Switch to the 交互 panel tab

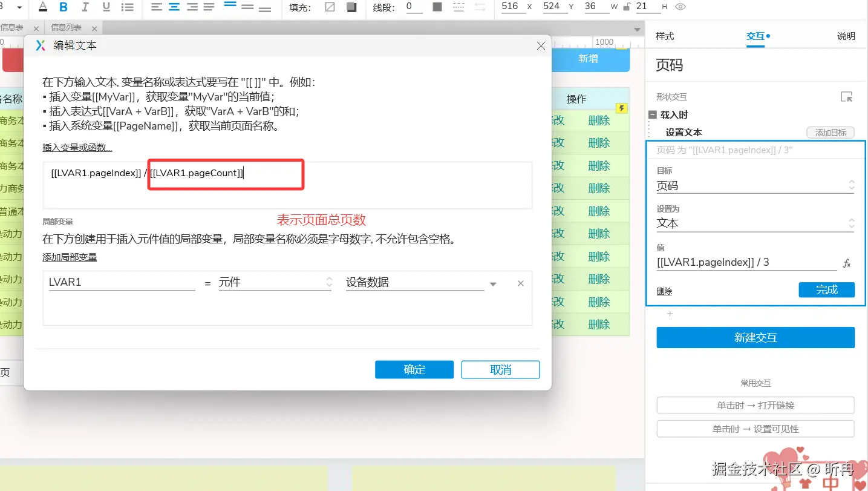755,36
